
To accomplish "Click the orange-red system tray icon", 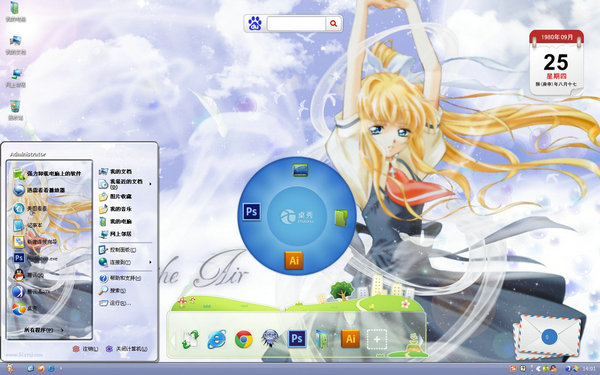I will click(513, 368).
